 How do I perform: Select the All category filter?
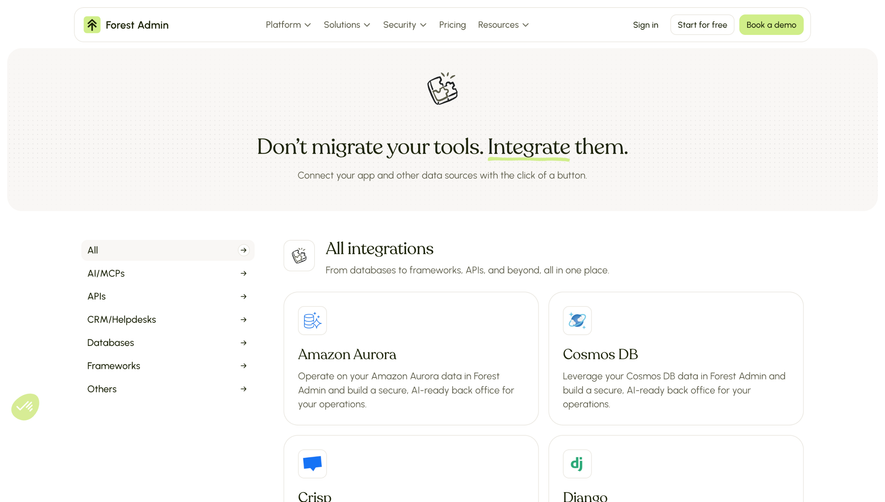(168, 250)
